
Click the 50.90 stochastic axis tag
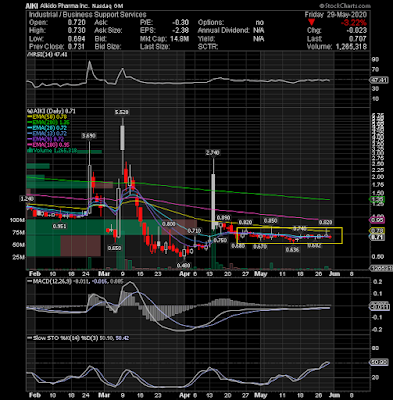click(378, 362)
